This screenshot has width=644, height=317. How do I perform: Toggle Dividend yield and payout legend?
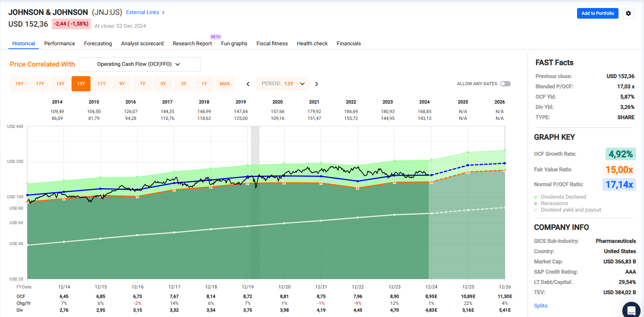pyautogui.click(x=536, y=210)
